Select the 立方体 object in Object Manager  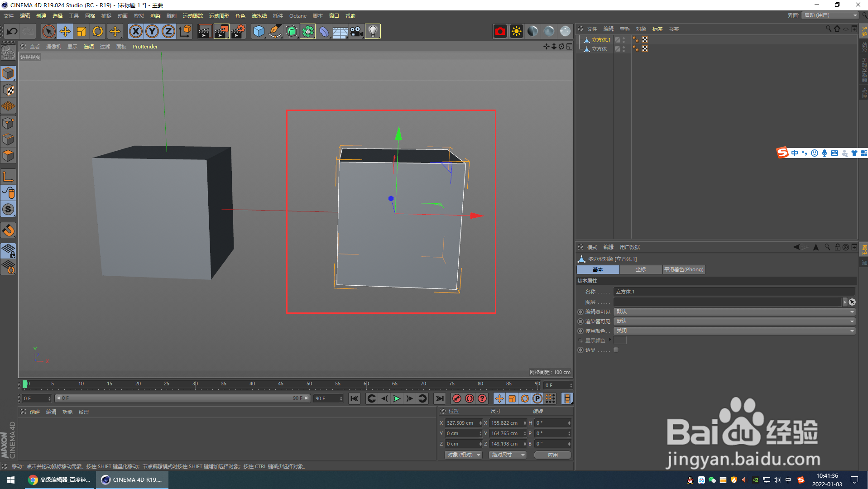tap(599, 49)
